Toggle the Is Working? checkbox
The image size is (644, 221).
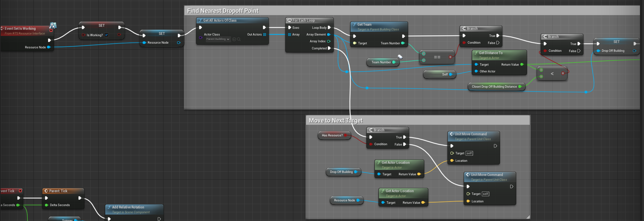(x=106, y=35)
